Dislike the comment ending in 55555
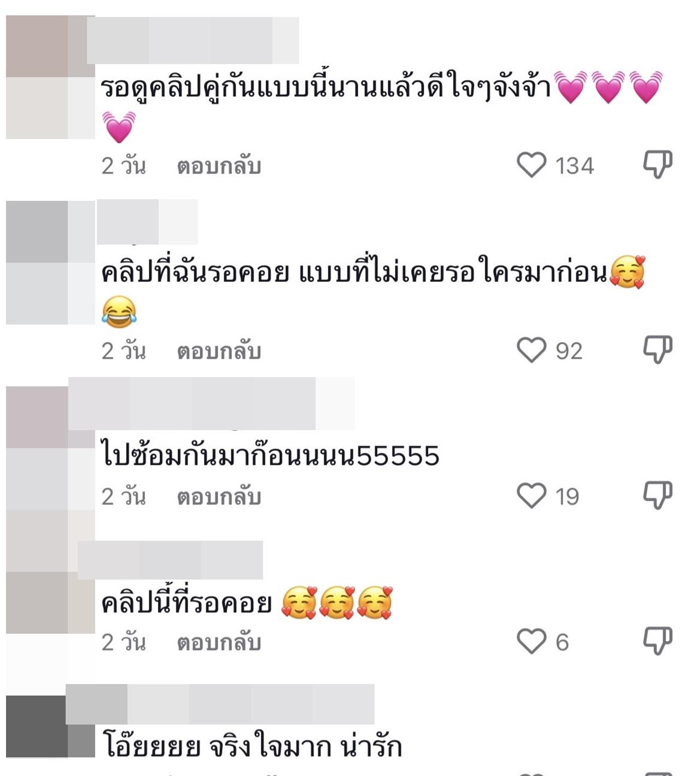This screenshot has width=700, height=776. (657, 495)
